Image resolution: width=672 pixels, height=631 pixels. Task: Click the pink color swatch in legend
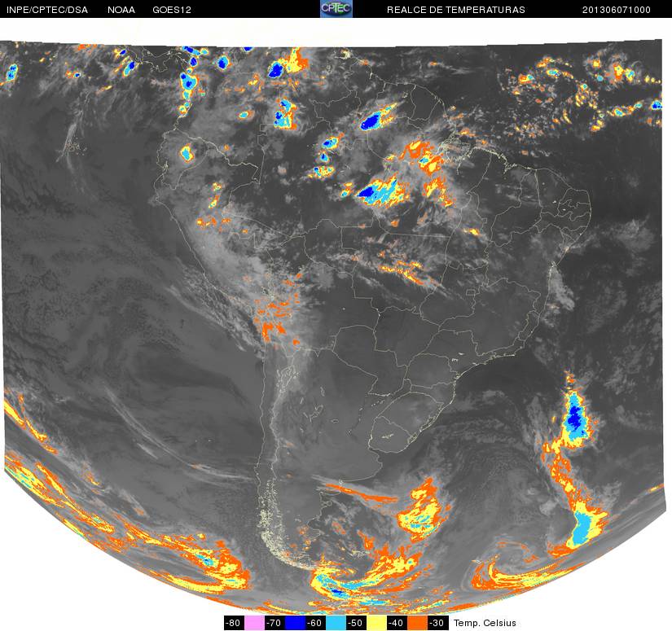(254, 623)
